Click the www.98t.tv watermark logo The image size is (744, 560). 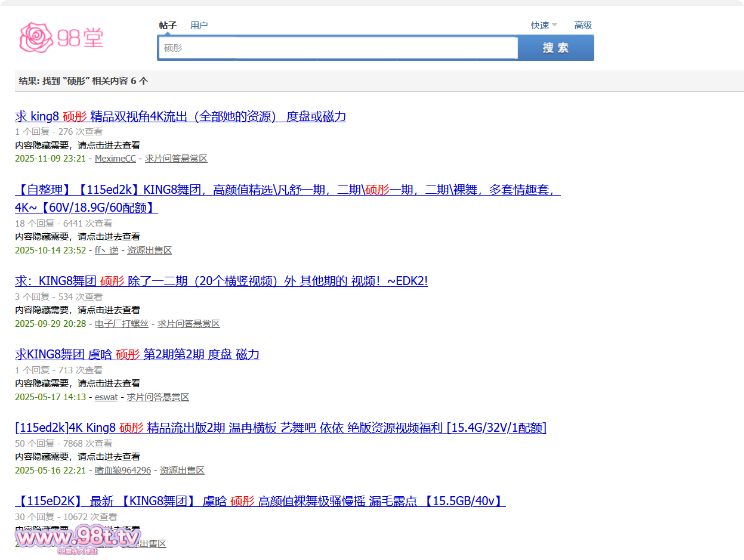78,539
